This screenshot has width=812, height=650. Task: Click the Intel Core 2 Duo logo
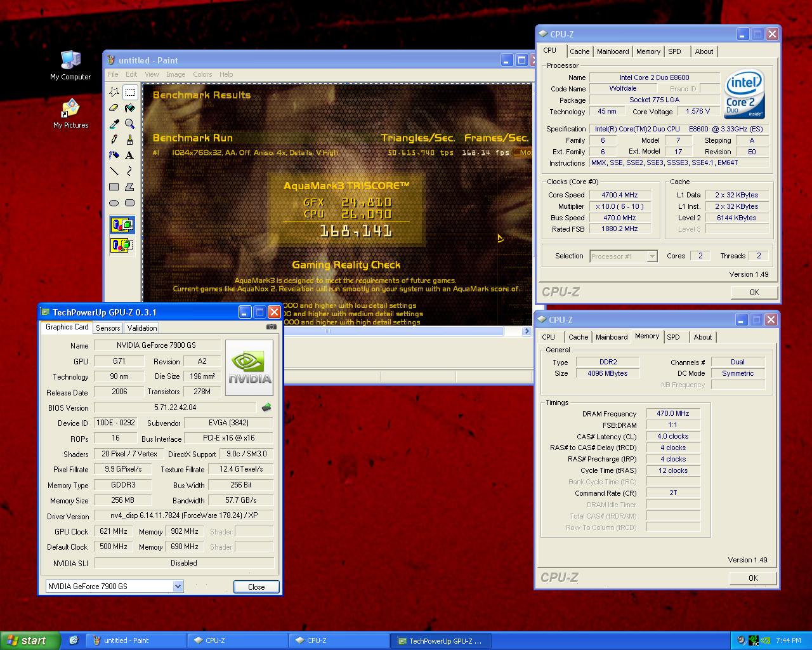pyautogui.click(x=744, y=95)
